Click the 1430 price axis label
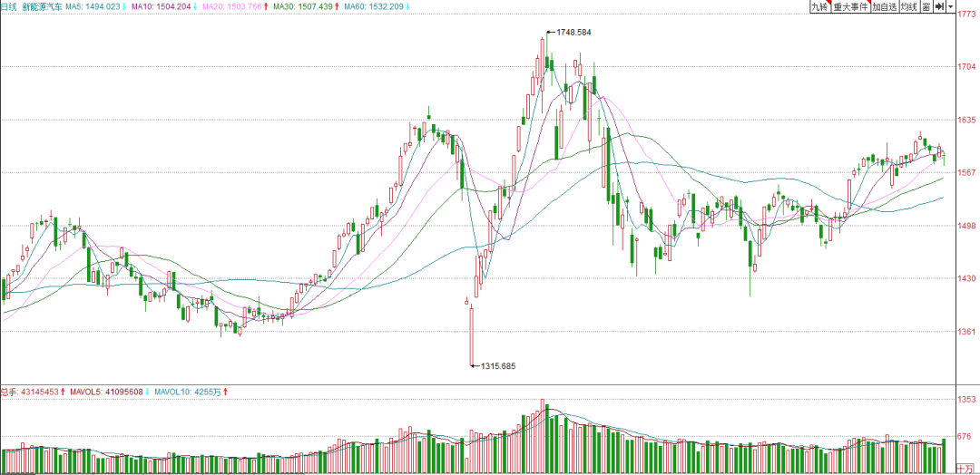 [x=967, y=278]
